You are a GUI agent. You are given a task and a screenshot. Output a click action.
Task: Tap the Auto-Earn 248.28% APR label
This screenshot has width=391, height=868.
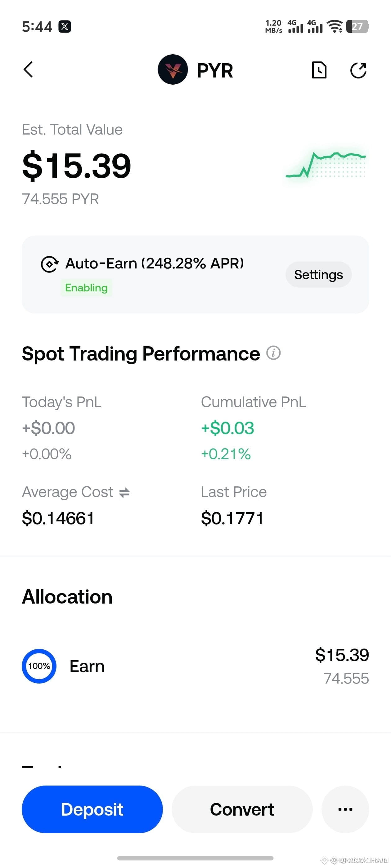point(155,263)
